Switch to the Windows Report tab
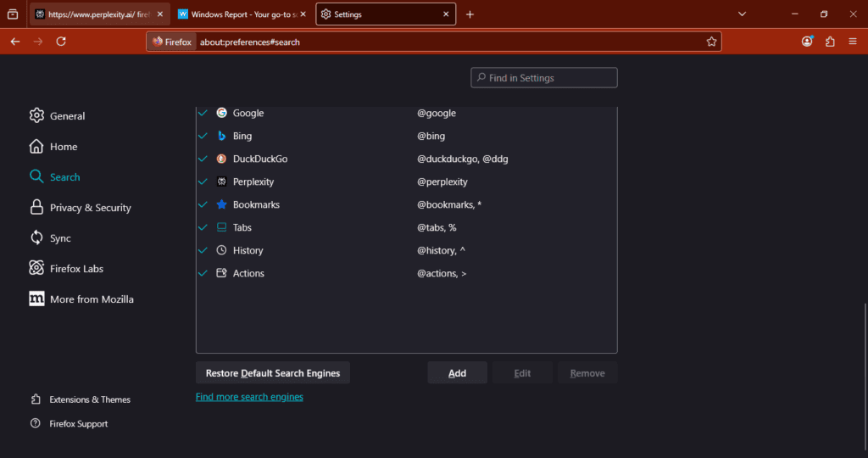This screenshot has width=868, height=458. (x=242, y=14)
